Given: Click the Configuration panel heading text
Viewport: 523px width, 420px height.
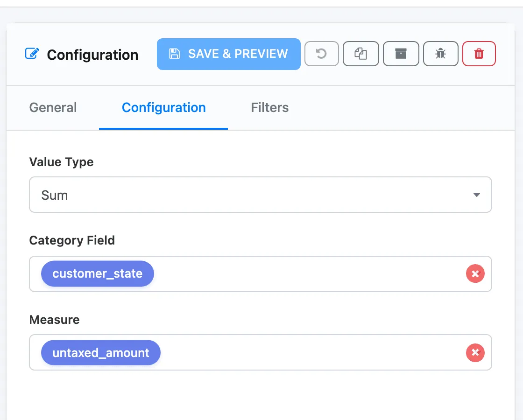Looking at the screenshot, I should tap(92, 55).
